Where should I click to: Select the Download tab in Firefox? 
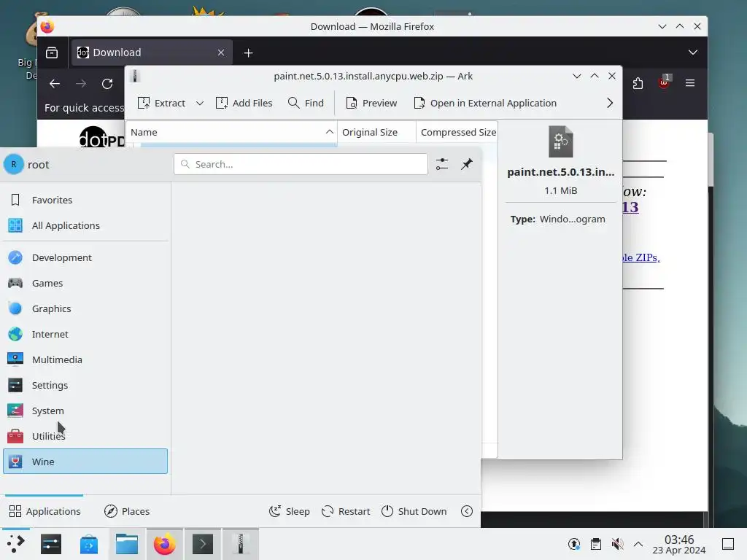[x=152, y=52]
